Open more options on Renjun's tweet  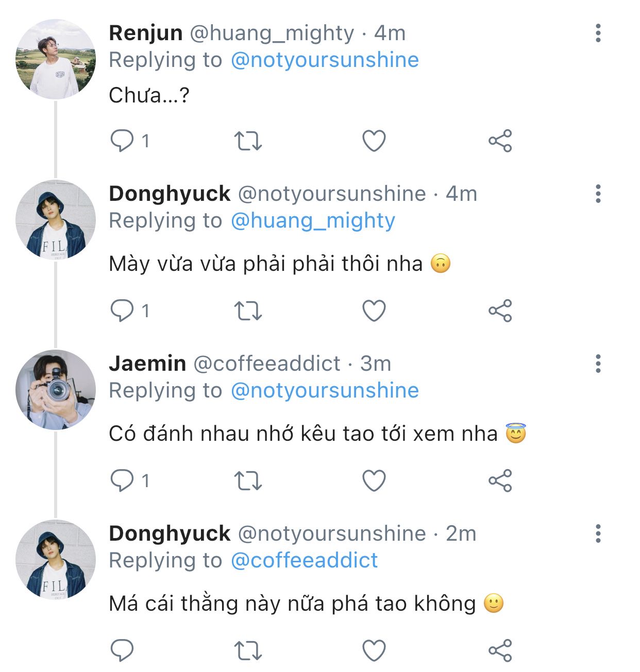(x=598, y=33)
